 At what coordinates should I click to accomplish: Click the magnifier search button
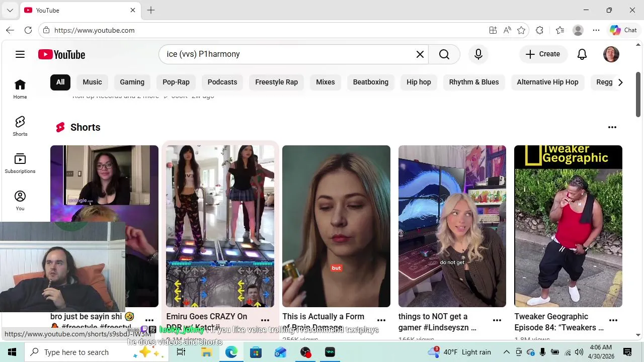pos(444,54)
